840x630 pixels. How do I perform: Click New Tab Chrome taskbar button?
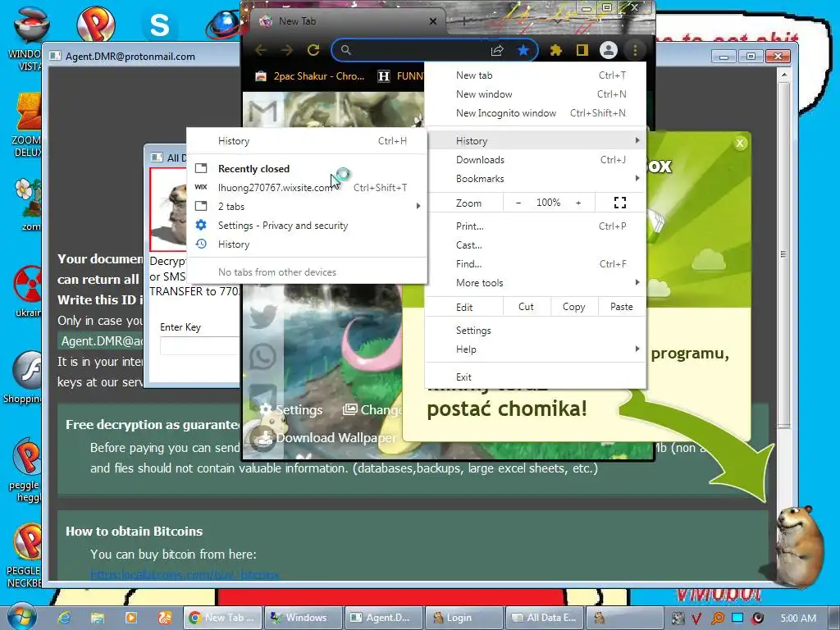[x=223, y=618]
